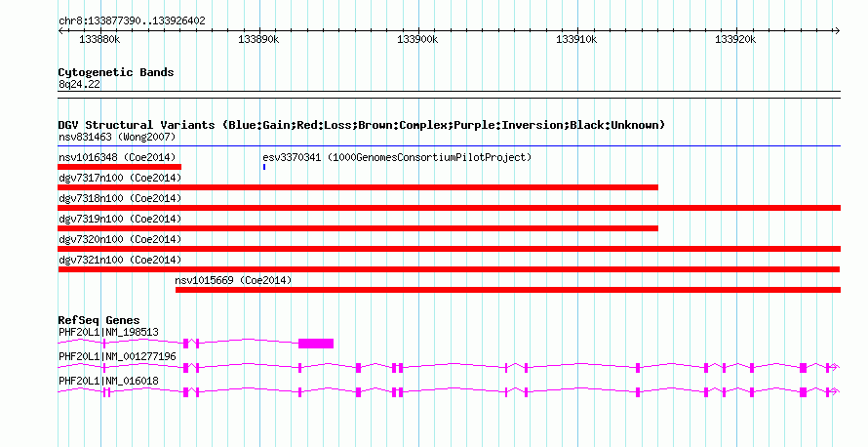Click the left arrowhead of the ruler

point(60,31)
